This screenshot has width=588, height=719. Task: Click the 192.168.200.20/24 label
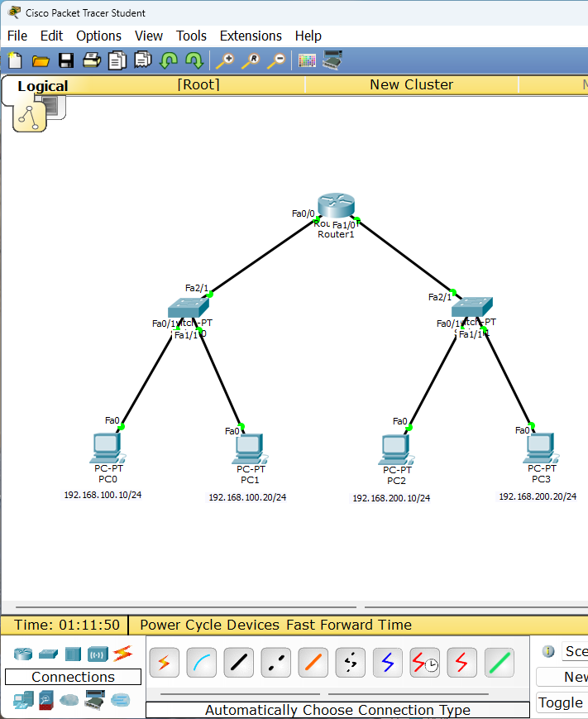click(538, 496)
